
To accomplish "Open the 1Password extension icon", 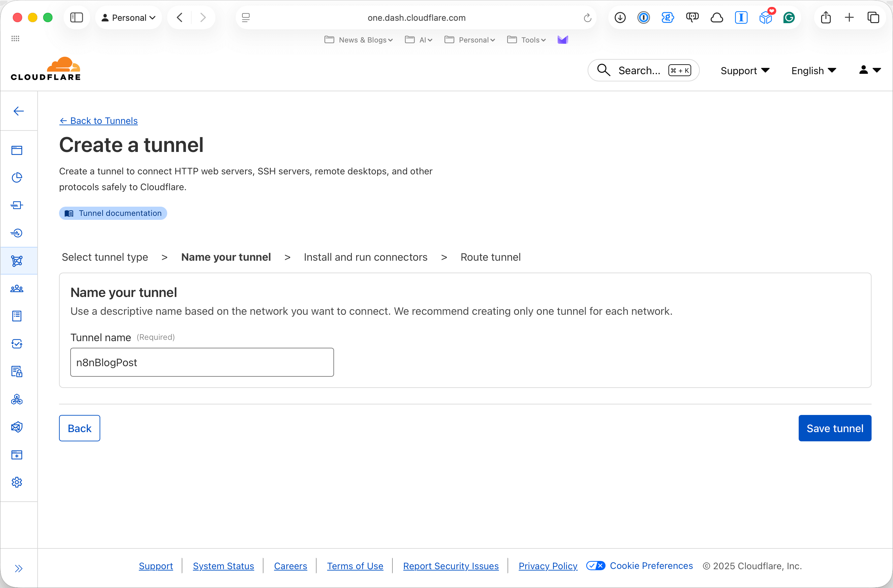I will (x=643, y=17).
